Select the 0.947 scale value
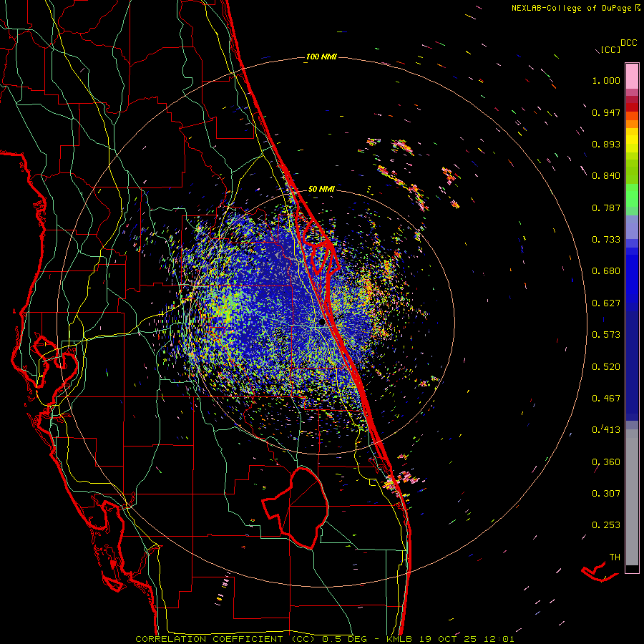644x644 pixels. (x=606, y=112)
